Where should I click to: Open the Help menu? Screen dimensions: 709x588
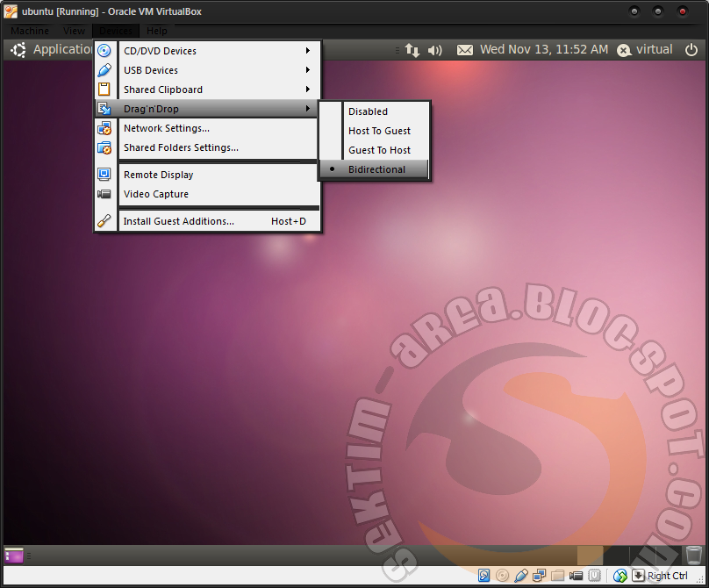point(157,31)
